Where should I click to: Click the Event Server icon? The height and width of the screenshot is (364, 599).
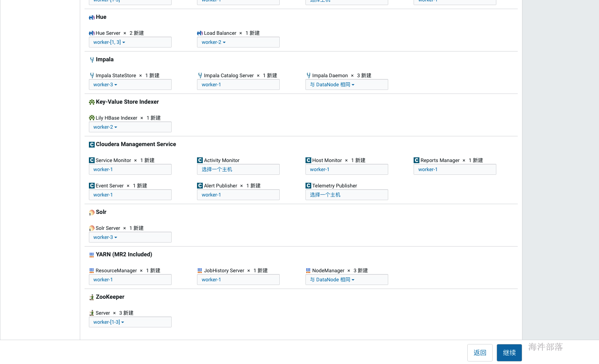(x=92, y=186)
